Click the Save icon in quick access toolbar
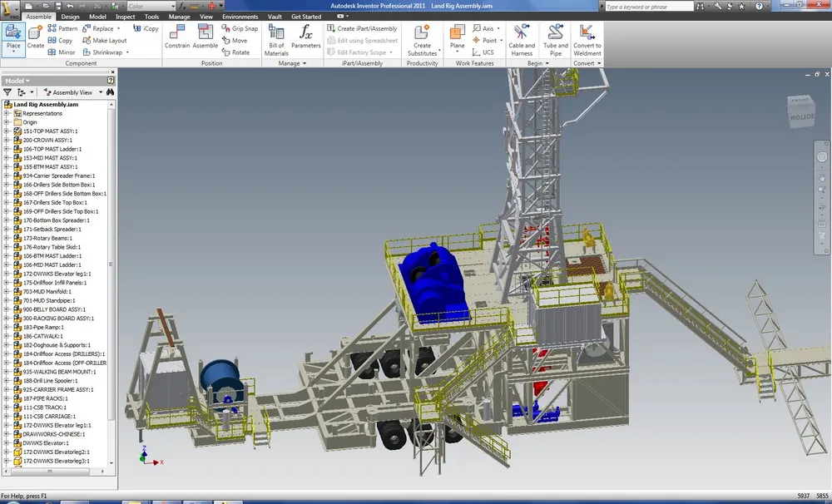The height and width of the screenshot is (504, 832). click(58, 7)
